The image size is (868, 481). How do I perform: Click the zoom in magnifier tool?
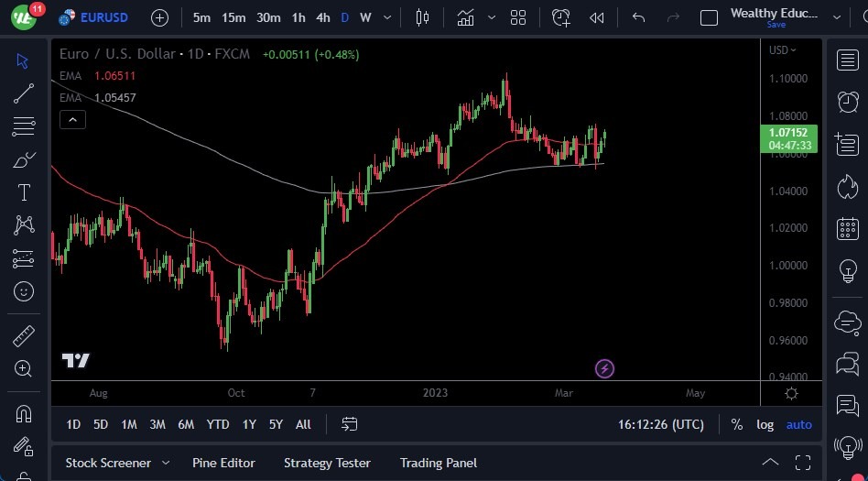pos(24,369)
